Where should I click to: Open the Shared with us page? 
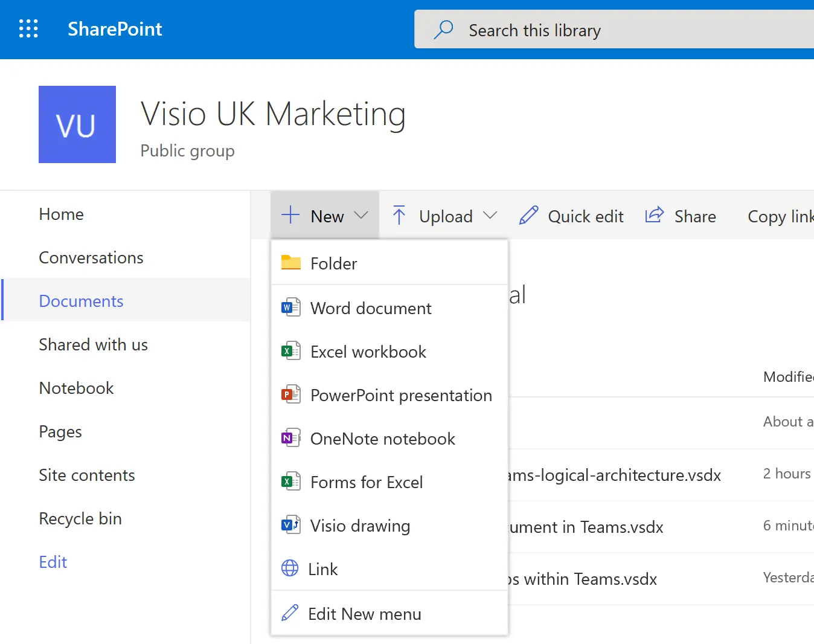pyautogui.click(x=93, y=344)
